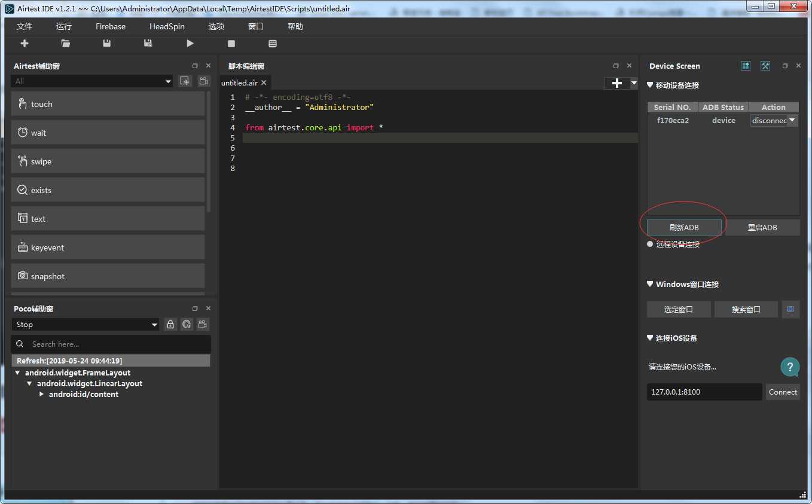Open a script with the folder icon
812x504 pixels.
point(66,44)
